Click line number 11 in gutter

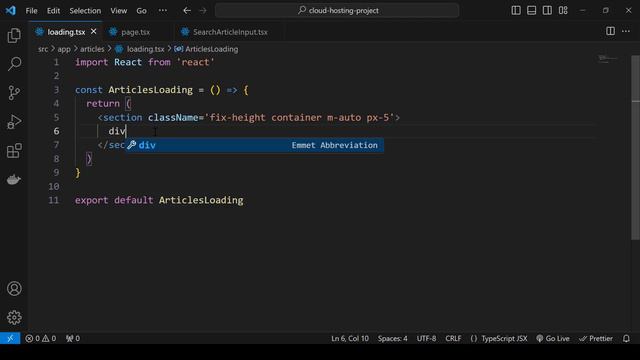tap(54, 200)
